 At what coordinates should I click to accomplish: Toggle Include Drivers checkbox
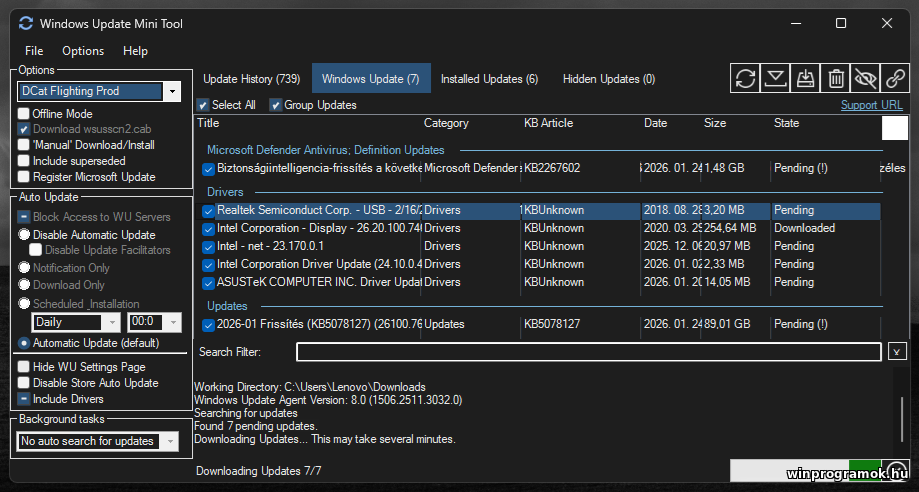click(23, 399)
